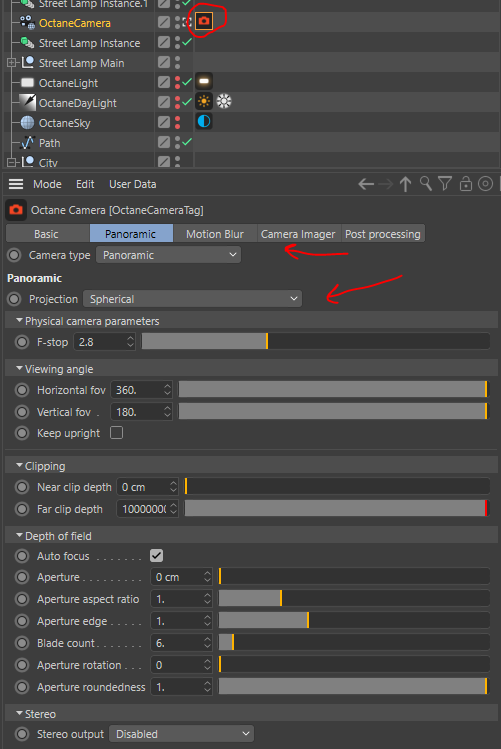Viewport: 501px width, 749px height.
Task: Adjust the Blade count slider
Action: 354,642
